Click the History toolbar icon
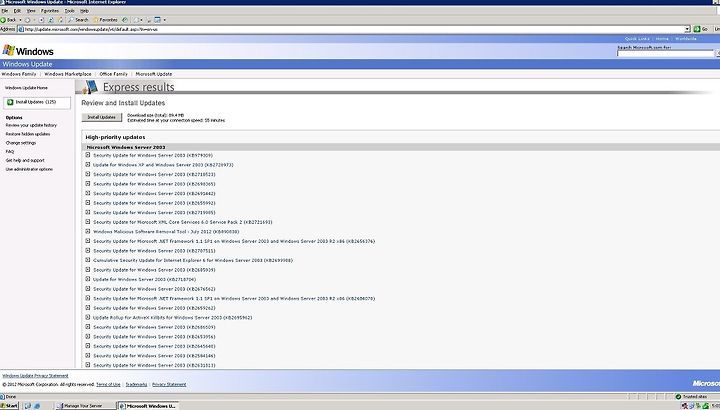Screen dimensions: 720x410 (x=125, y=20)
